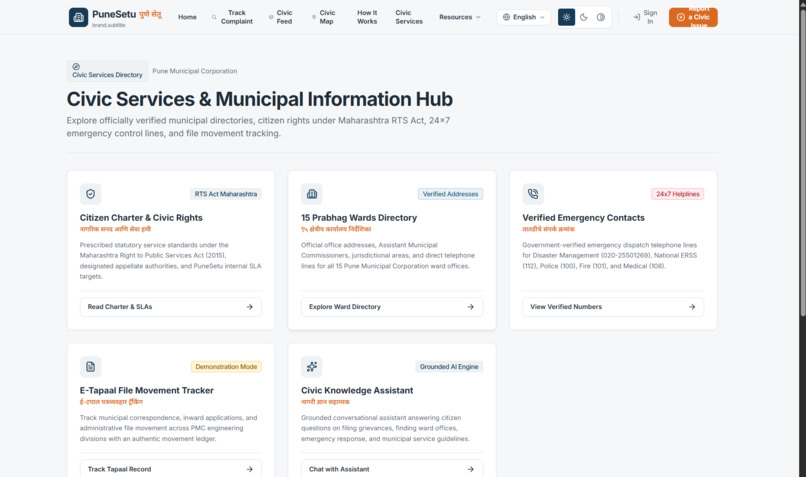The width and height of the screenshot is (806, 477).
Task: Switch to dark theme moon toggle
Action: point(583,17)
